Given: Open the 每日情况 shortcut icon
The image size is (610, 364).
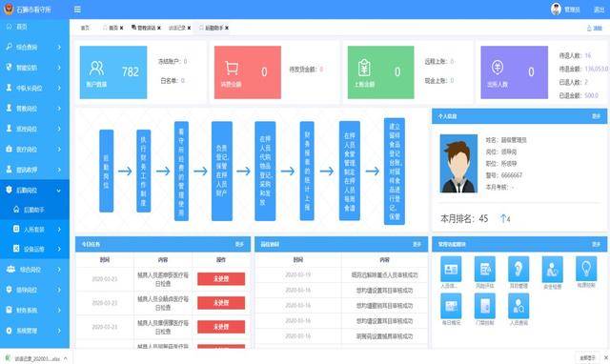Looking at the screenshot, I should 451,306.
